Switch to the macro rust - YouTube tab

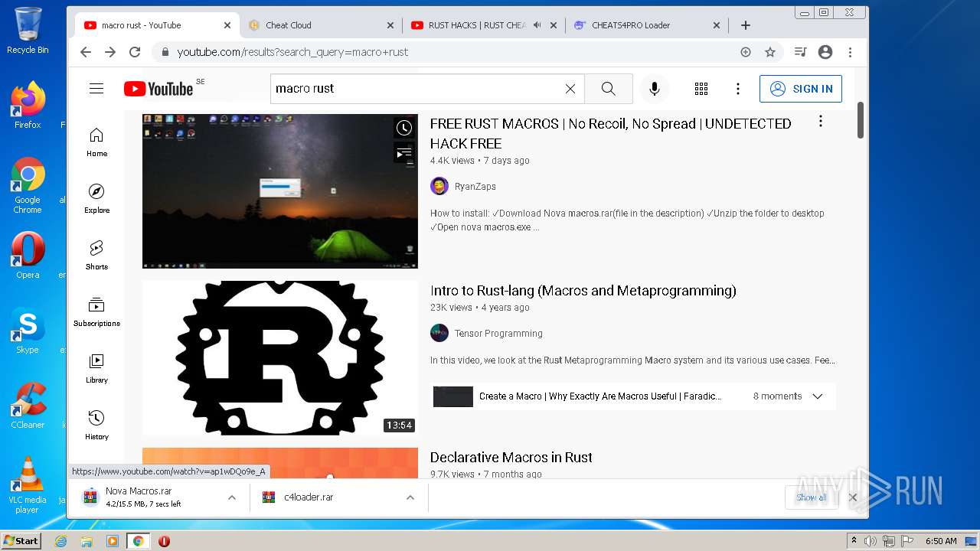tap(157, 25)
